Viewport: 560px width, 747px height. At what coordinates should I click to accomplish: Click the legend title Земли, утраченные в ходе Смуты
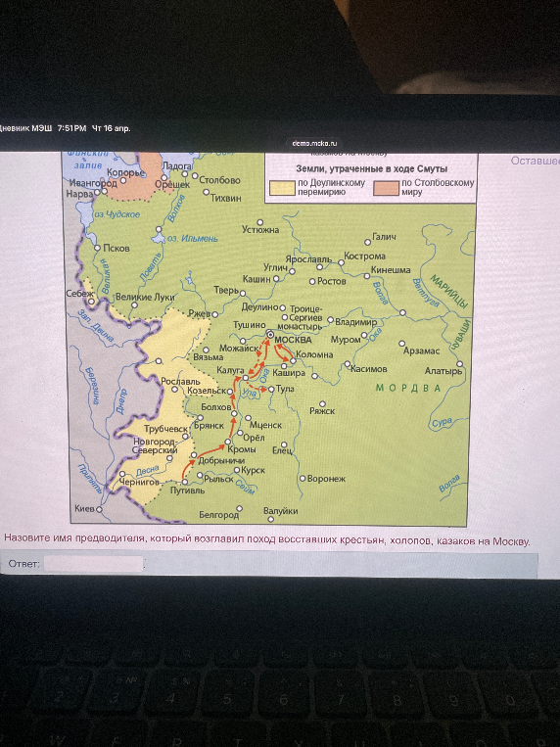[x=372, y=169]
